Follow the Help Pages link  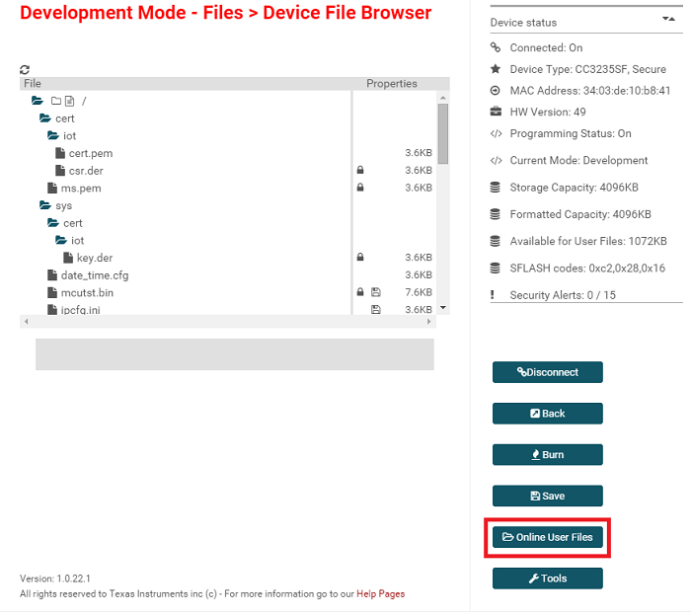380,594
